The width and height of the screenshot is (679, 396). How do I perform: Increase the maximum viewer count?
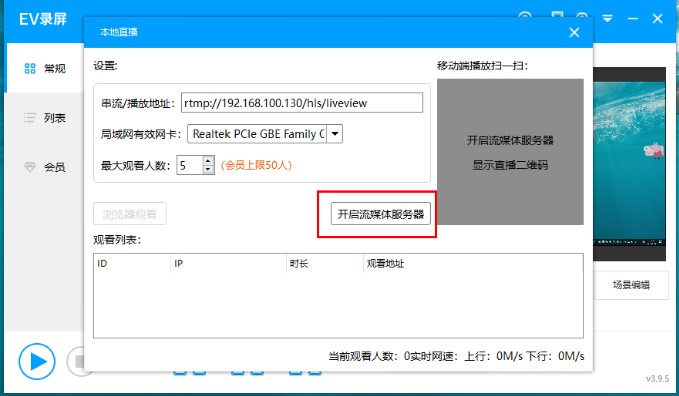tap(208, 160)
